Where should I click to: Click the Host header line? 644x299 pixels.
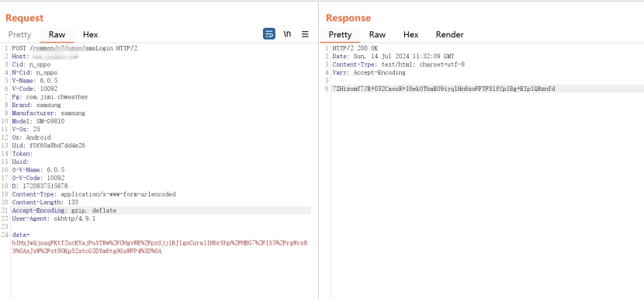click(x=45, y=57)
